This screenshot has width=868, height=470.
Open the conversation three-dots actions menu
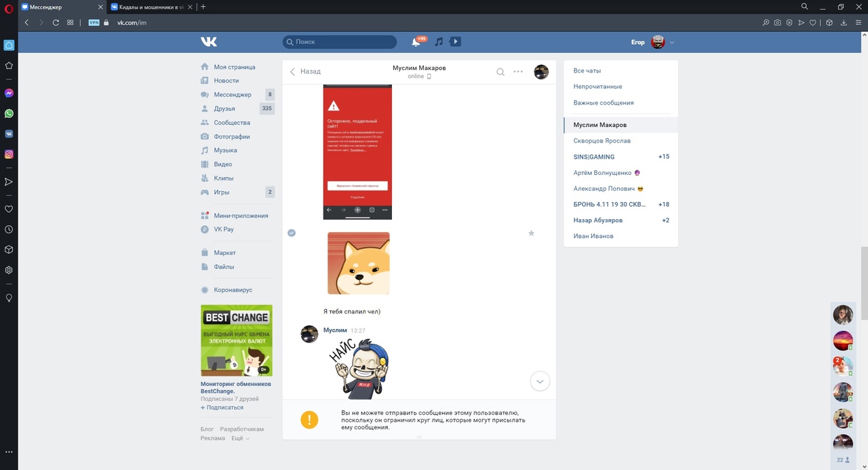point(518,72)
